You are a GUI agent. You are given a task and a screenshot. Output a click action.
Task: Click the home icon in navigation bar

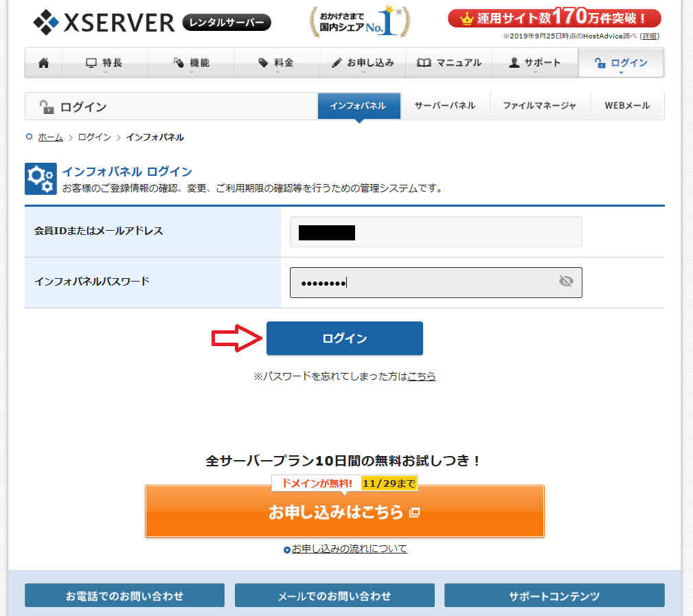(x=43, y=62)
